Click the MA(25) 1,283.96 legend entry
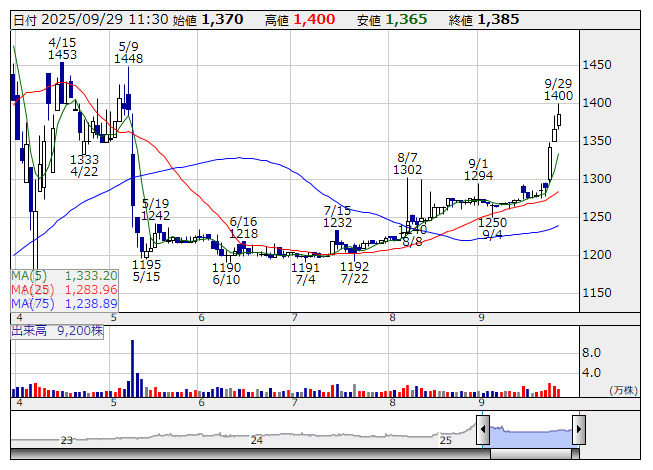Image resolution: width=653 pixels, height=470 pixels. click(65, 289)
